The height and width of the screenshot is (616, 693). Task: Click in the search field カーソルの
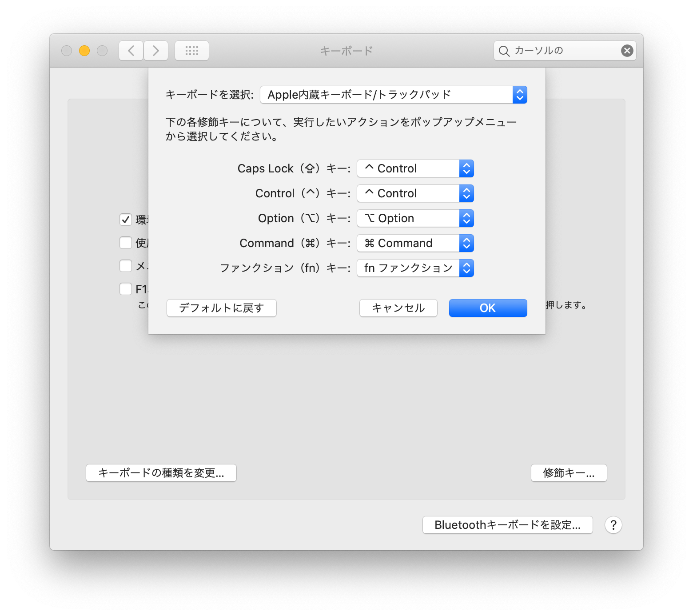[x=565, y=51]
